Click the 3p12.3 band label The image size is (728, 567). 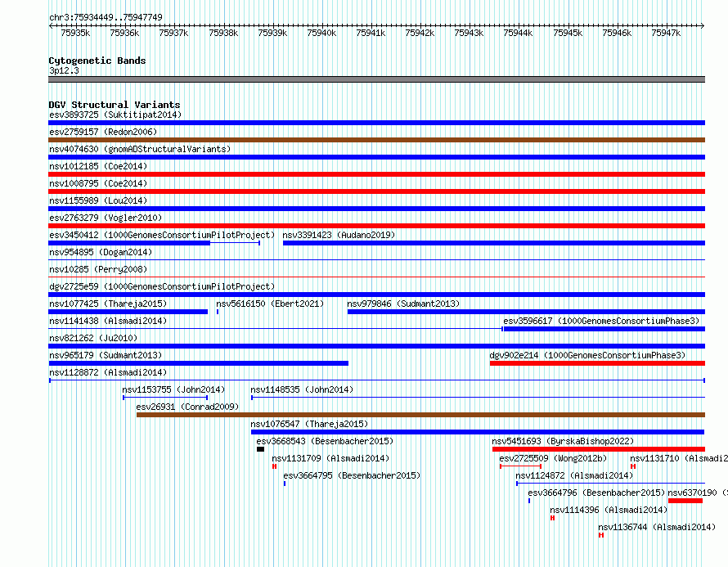(64, 70)
